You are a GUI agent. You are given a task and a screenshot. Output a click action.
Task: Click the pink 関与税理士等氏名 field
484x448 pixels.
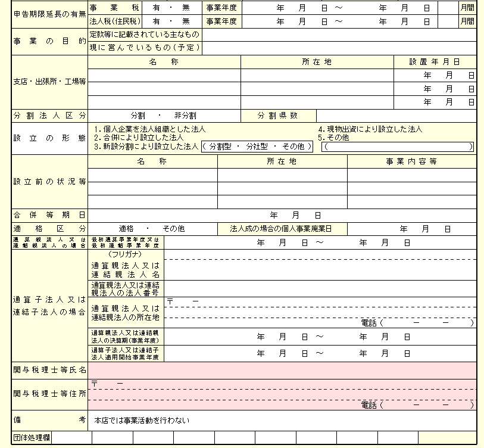click(282, 370)
